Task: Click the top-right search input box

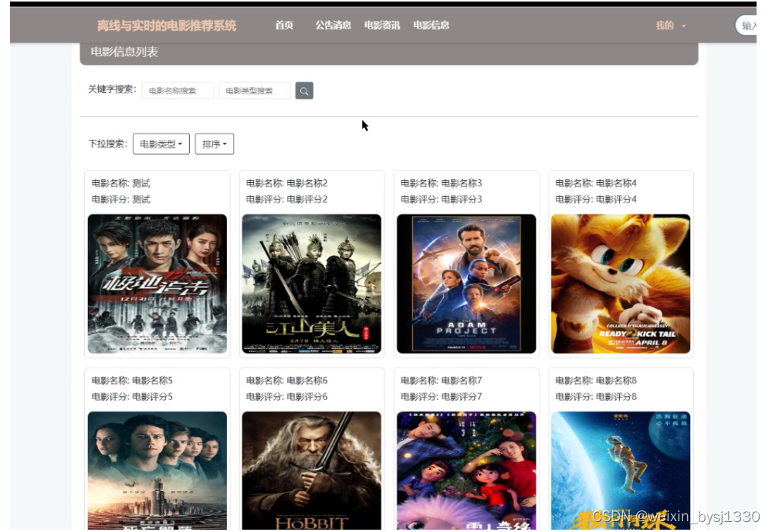Action: [x=746, y=25]
